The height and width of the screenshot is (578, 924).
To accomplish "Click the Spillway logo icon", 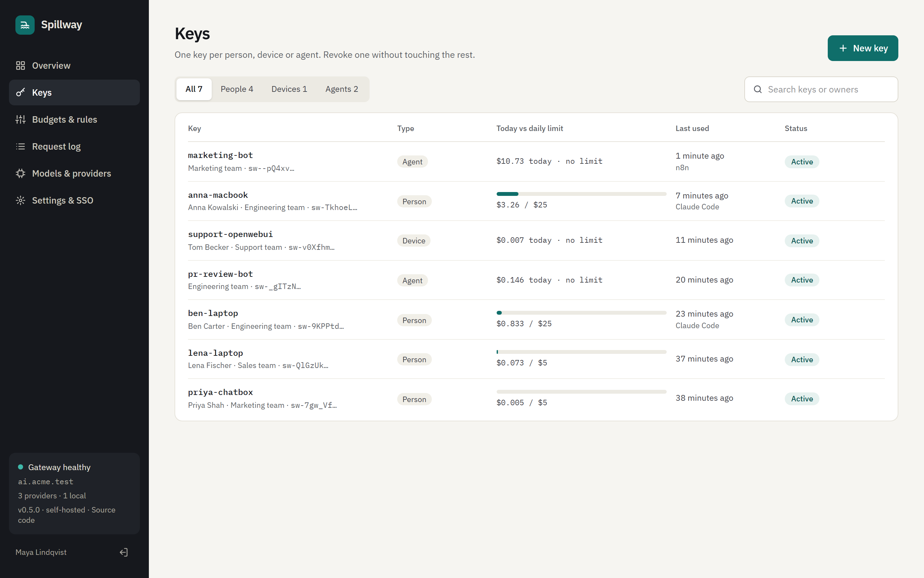I will pos(25,25).
